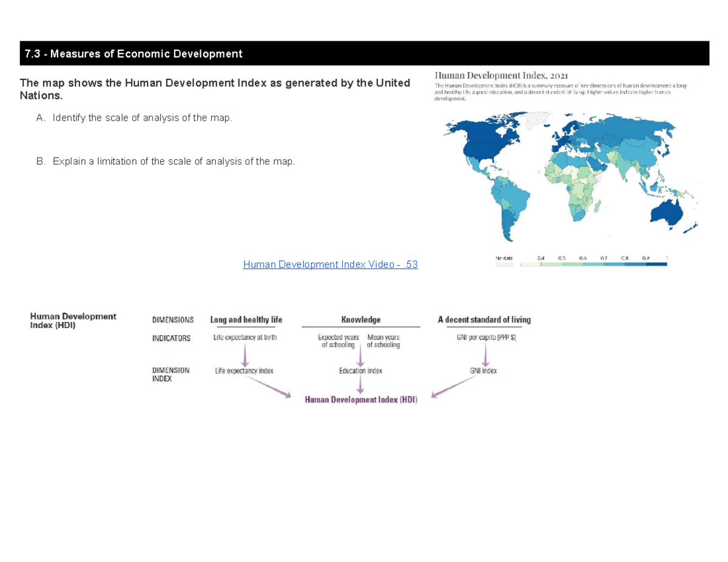The height and width of the screenshot is (562, 728).
Task: Click the "Life expectancy index" label
Action: tap(245, 370)
